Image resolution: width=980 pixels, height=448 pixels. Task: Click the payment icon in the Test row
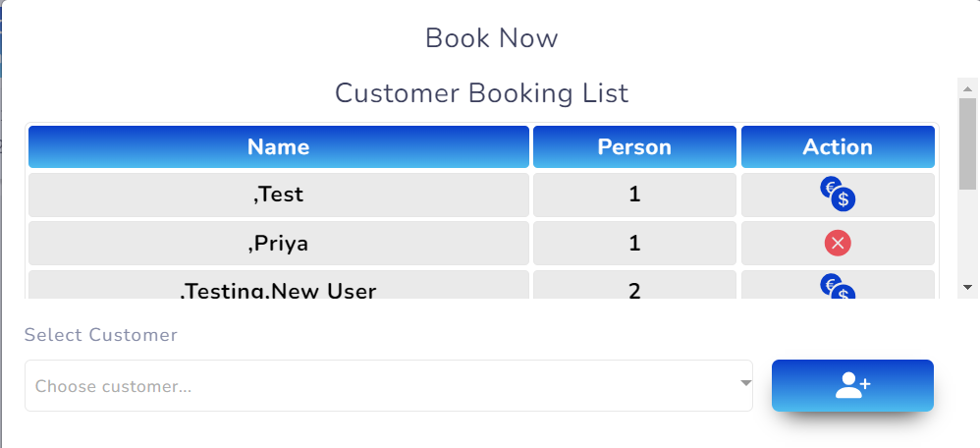tap(838, 195)
